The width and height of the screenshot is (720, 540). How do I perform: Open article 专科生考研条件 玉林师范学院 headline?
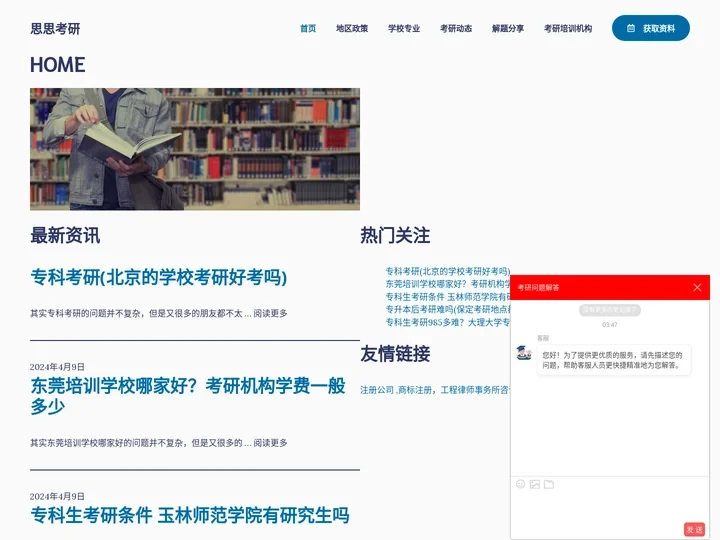(x=190, y=515)
